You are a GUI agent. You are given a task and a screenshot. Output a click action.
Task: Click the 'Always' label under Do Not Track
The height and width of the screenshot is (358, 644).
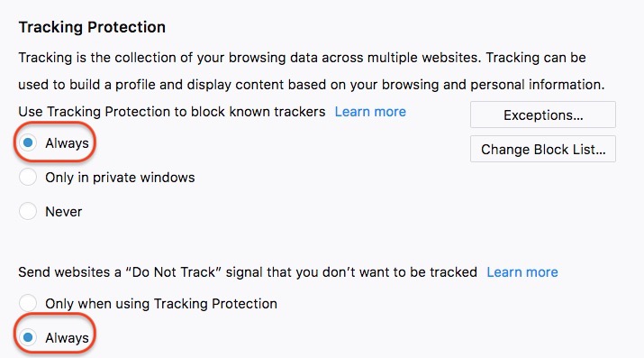tap(67, 338)
